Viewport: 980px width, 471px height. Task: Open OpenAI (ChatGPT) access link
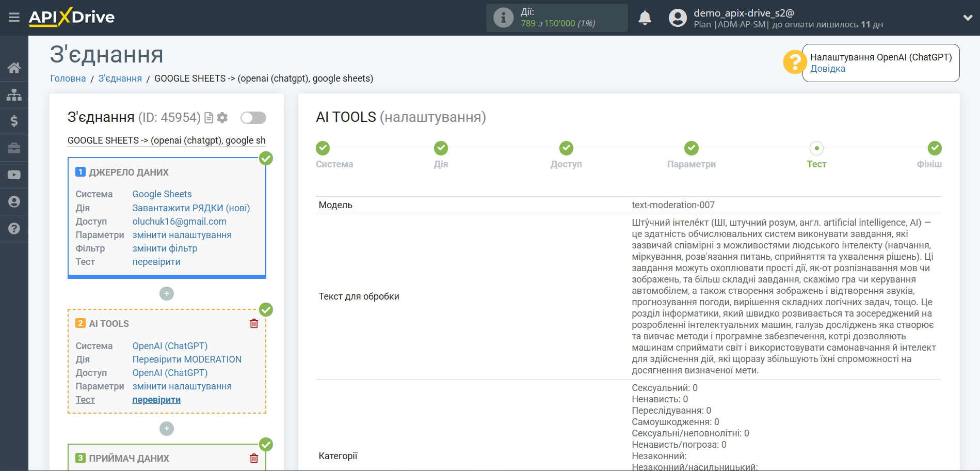(170, 373)
